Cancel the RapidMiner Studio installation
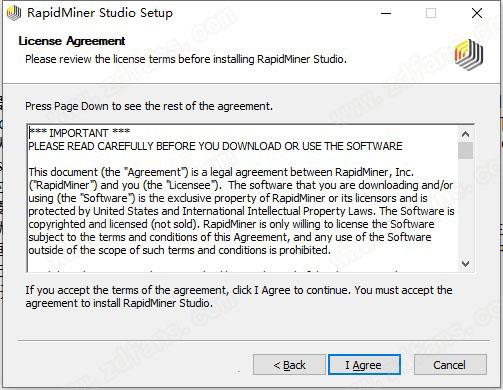Viewport: 503px width, 390px height. [450, 365]
